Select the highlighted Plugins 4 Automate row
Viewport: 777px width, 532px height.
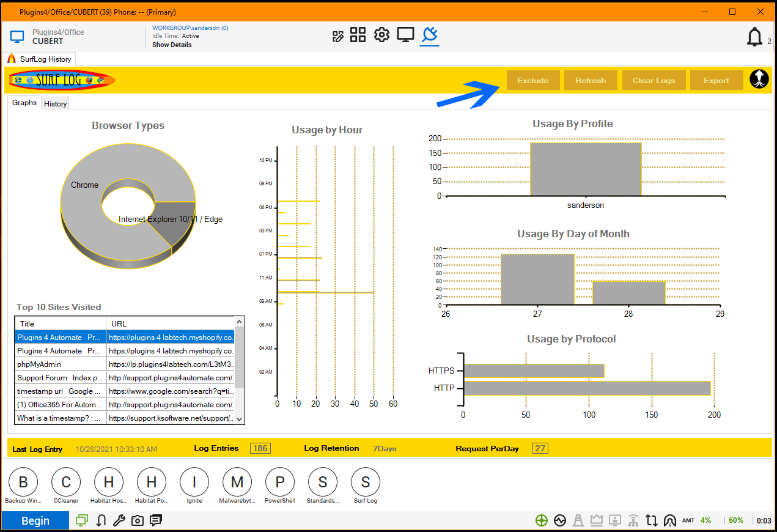pos(125,337)
